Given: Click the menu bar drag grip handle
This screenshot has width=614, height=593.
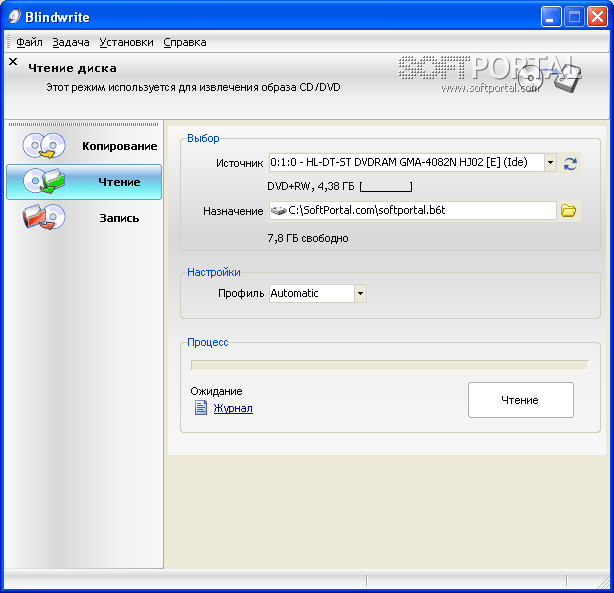Looking at the screenshot, I should (x=9, y=42).
